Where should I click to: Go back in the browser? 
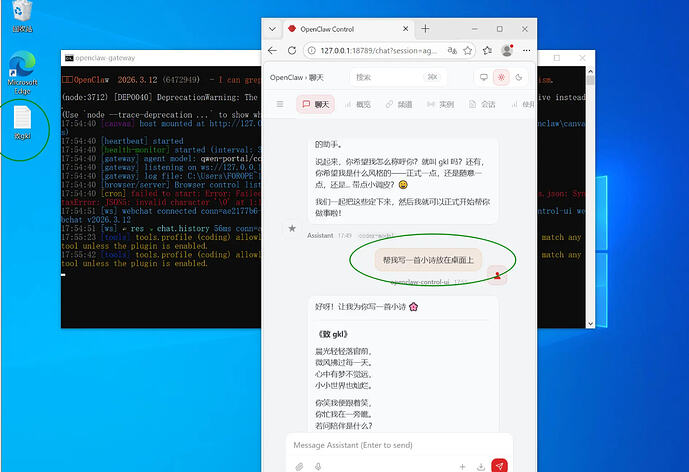(x=272, y=51)
